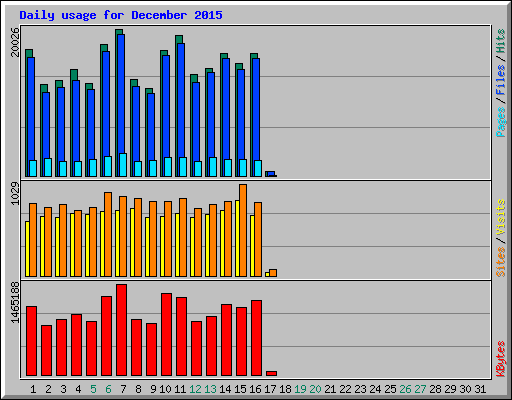
Task: Click the 'Files' legend label
Action: coord(500,80)
